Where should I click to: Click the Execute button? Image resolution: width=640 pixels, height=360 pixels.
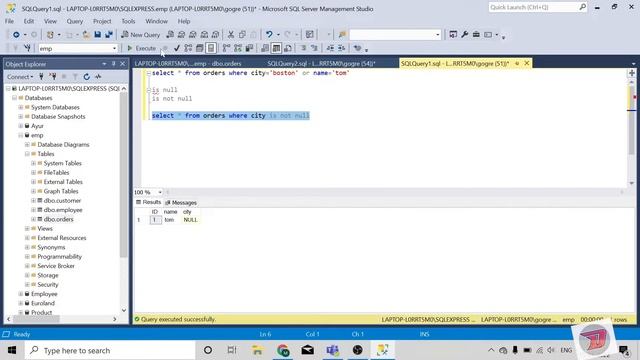[x=142, y=48]
